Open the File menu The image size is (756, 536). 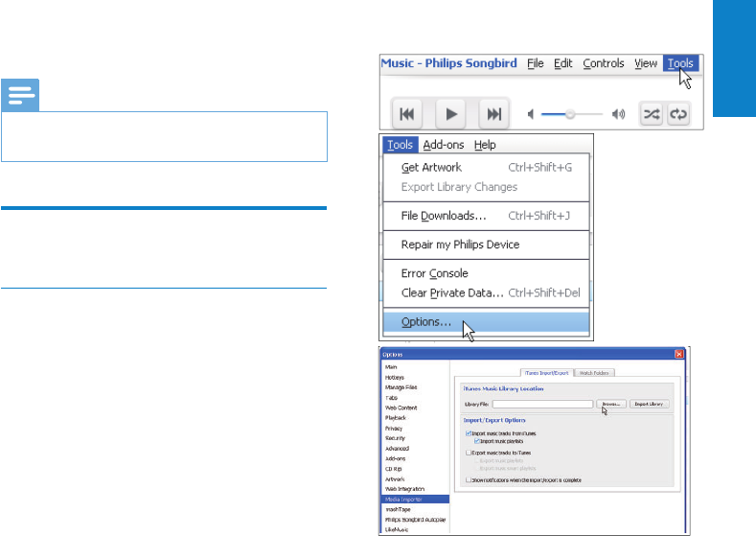pos(536,63)
